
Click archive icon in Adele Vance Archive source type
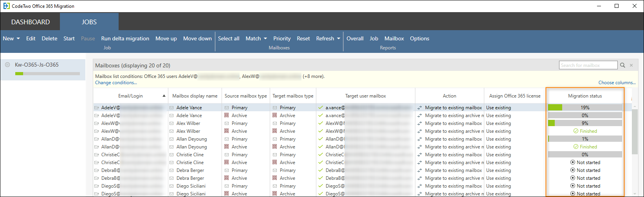(227, 116)
